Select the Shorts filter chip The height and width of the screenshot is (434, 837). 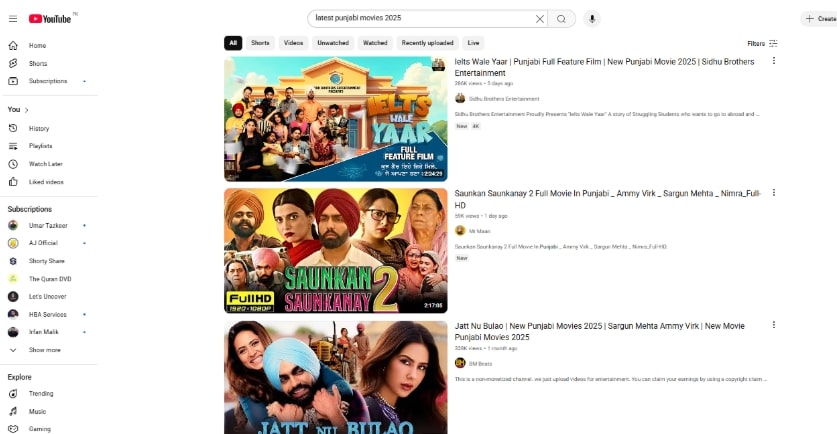260,43
